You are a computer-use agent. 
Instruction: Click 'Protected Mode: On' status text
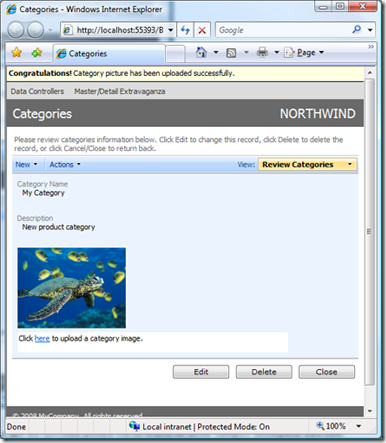coord(233,427)
